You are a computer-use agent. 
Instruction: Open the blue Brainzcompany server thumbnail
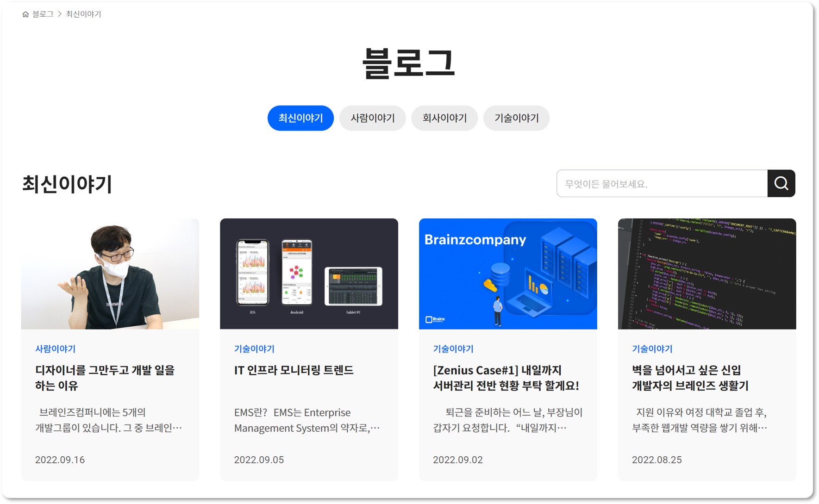(508, 274)
